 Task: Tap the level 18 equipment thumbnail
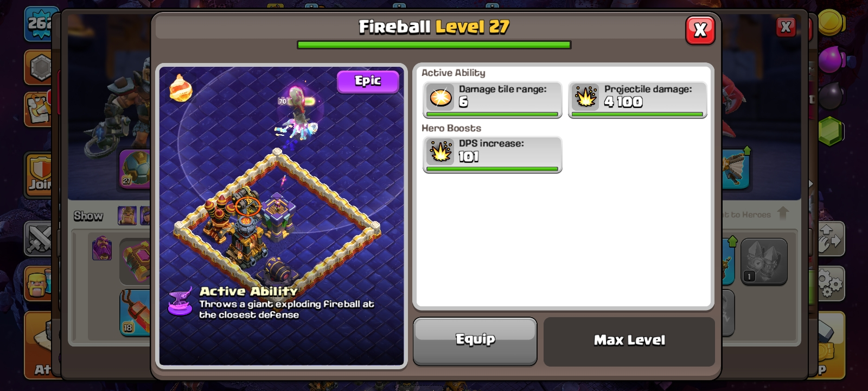click(135, 312)
